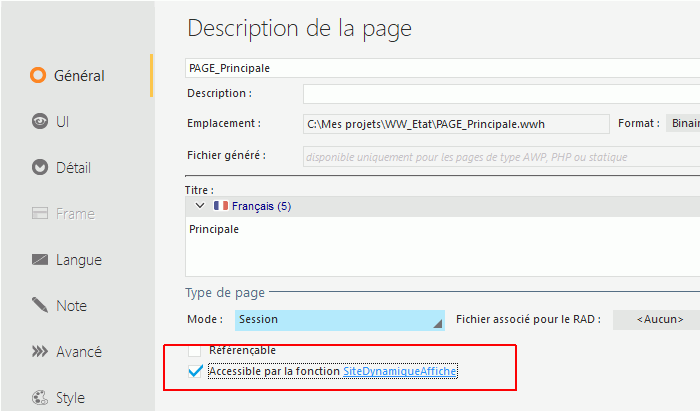Open the Mode dropdown showing Session
Screen dimensions: 700x411
tap(339, 320)
